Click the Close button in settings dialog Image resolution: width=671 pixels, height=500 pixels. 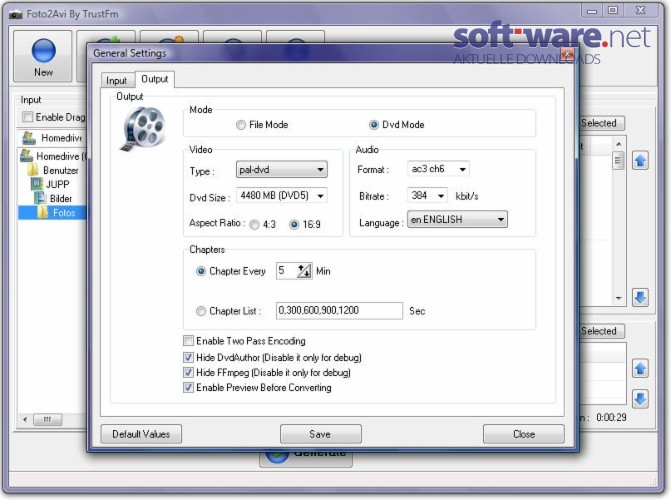point(524,434)
